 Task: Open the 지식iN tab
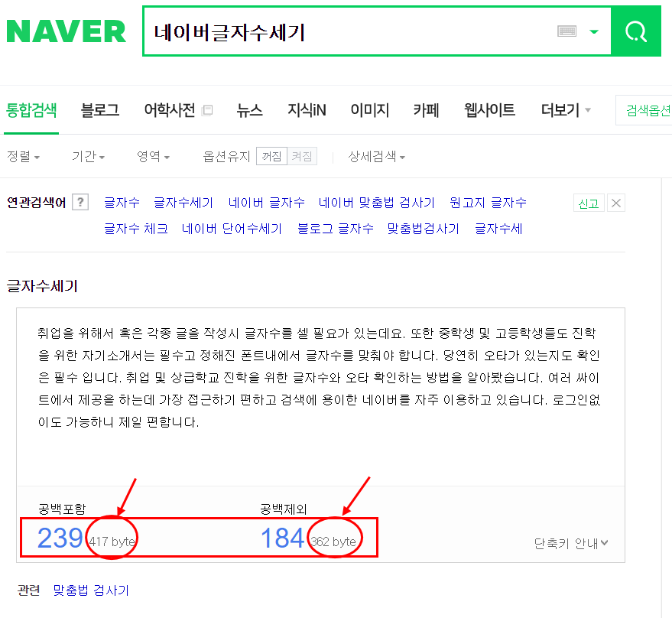coord(307,110)
